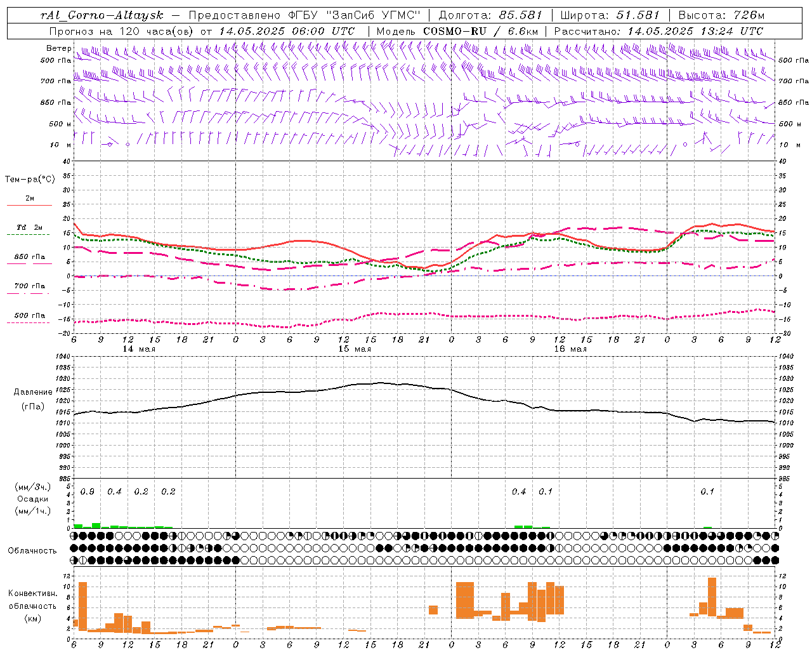
Task: Click the computed time Рассчитано: 14.05.2025 13:24 UTC
Action: [x=658, y=31]
